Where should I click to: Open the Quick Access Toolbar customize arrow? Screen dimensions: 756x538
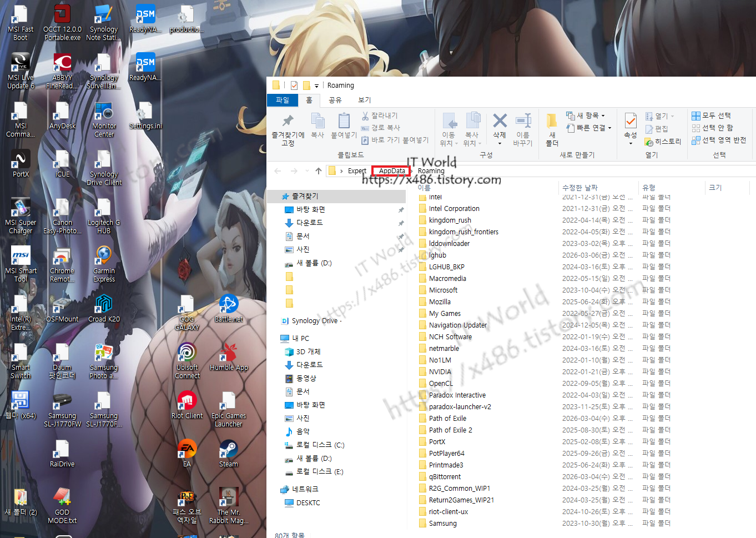[316, 86]
